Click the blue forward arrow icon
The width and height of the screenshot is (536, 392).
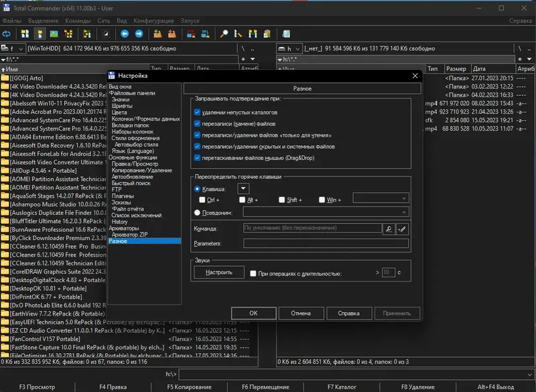pos(140,33)
